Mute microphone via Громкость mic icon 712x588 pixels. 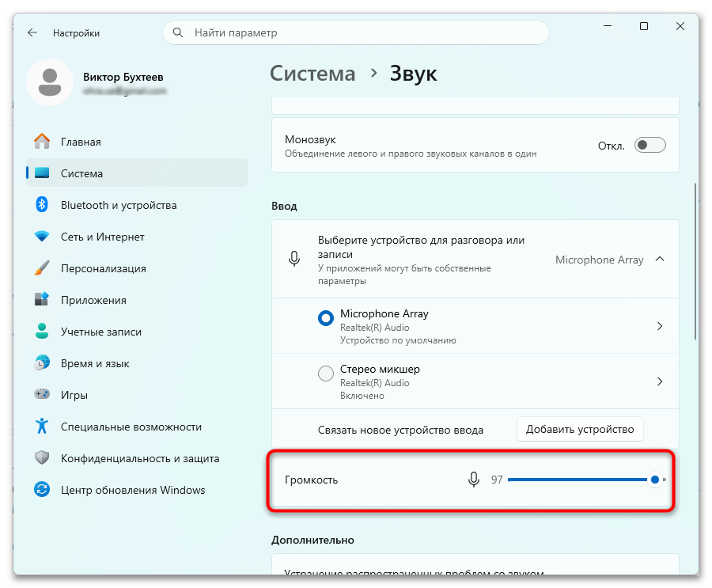coord(474,480)
